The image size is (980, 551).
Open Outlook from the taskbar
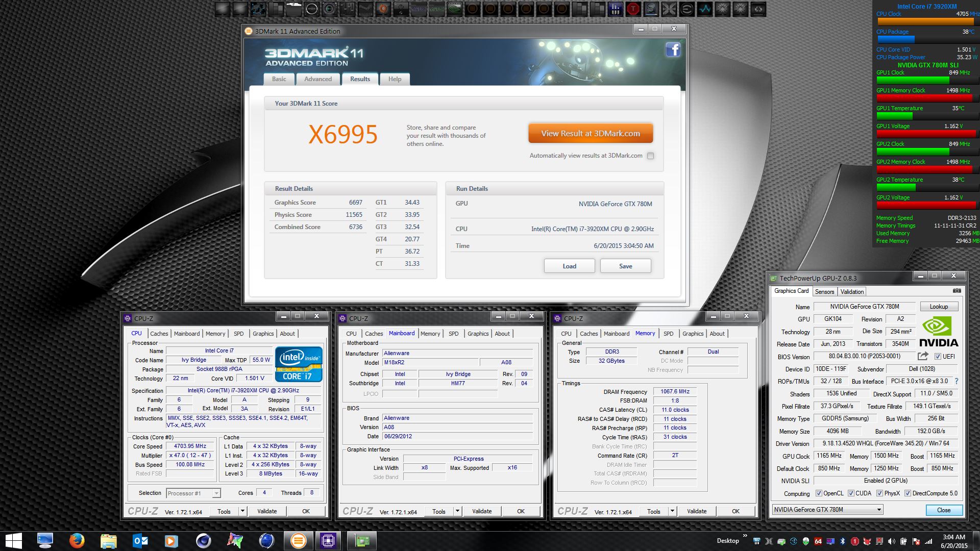140,540
